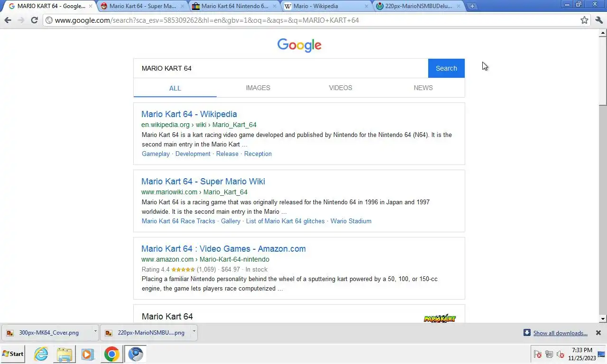
Task: Click the Google Chrome taskbar icon
Action: tap(111, 354)
